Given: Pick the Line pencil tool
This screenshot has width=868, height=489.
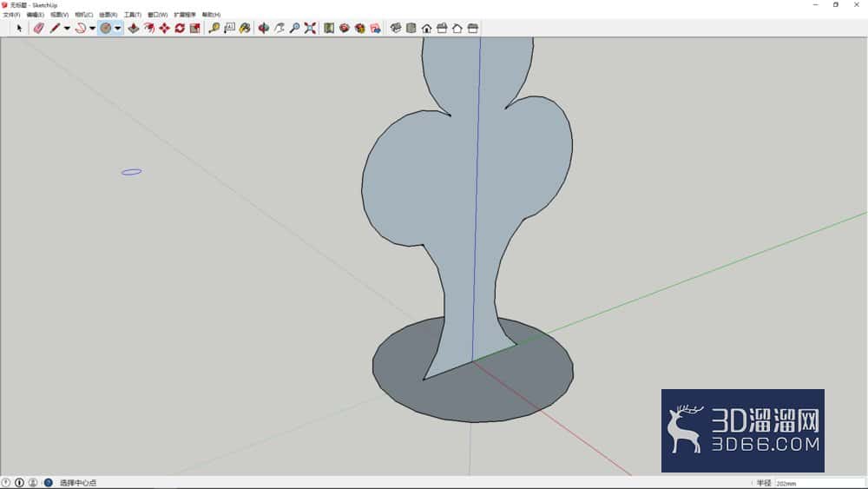Looking at the screenshot, I should (x=54, y=29).
